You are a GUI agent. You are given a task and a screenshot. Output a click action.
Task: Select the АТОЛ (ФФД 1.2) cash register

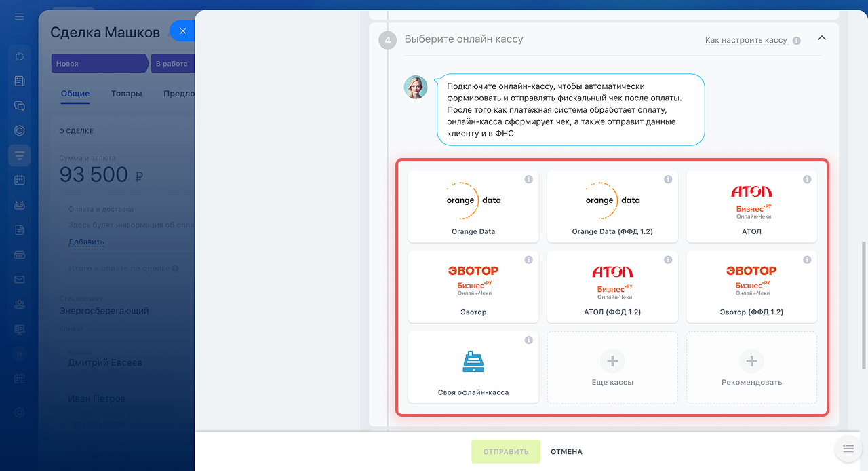pyautogui.click(x=612, y=287)
